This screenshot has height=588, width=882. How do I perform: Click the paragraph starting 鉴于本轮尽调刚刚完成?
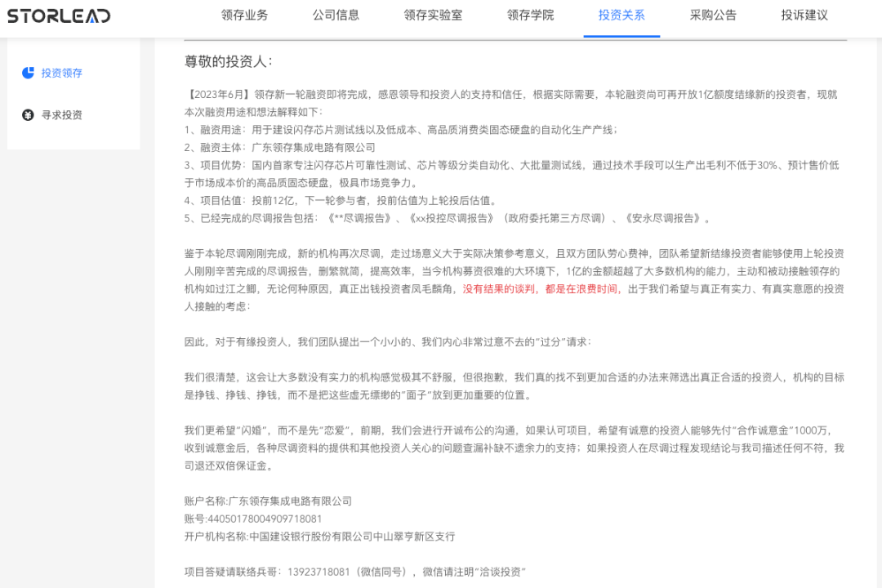click(x=514, y=280)
